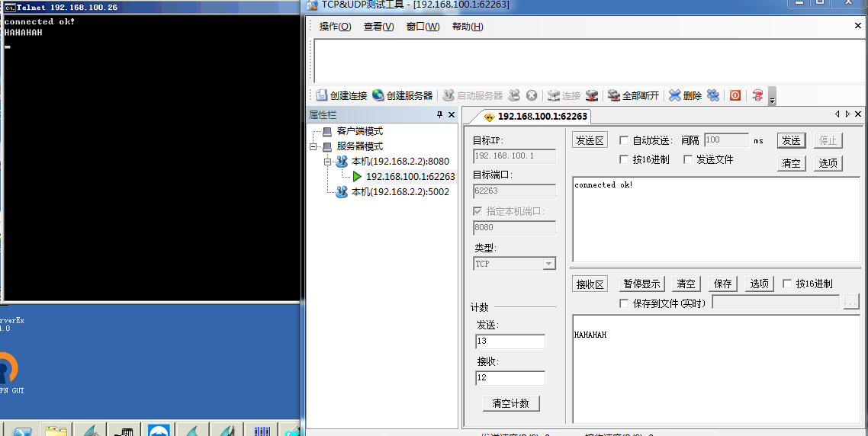Image resolution: width=868 pixels, height=436 pixels.
Task: Collapse the 本机(192.168.2.2):8080 node
Action: pyautogui.click(x=327, y=162)
